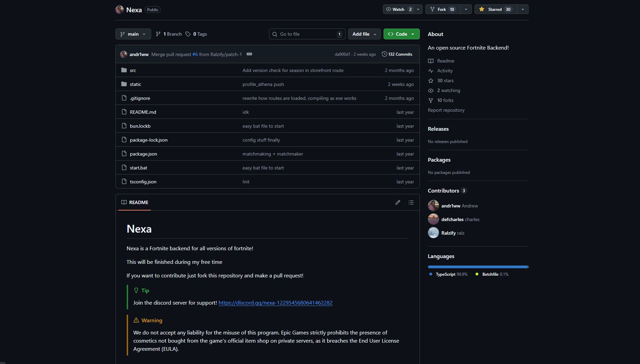Click the commit history clock icon

(385, 54)
